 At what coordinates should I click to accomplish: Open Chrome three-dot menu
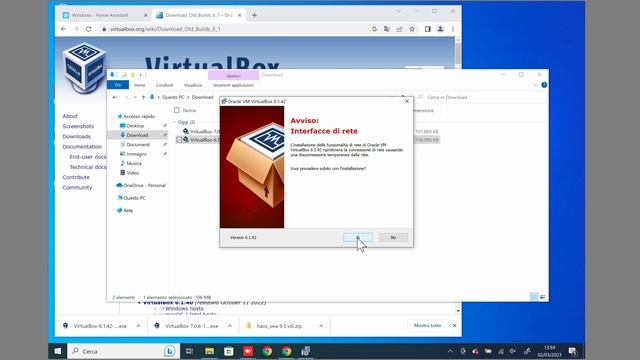453,29
